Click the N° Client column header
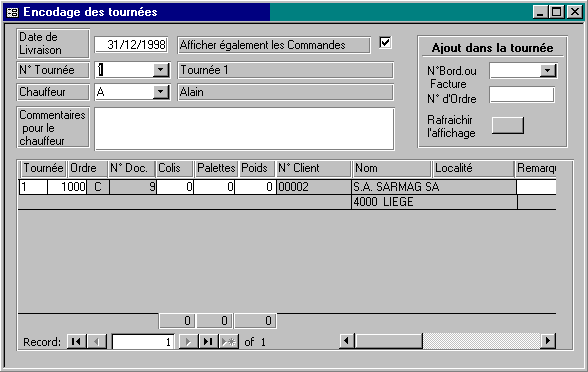The image size is (588, 372). (314, 168)
